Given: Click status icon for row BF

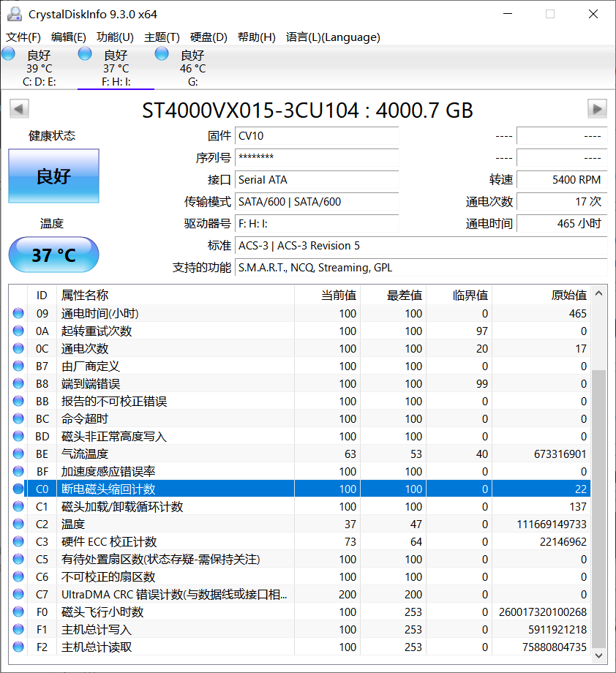Looking at the screenshot, I should 18,471.
